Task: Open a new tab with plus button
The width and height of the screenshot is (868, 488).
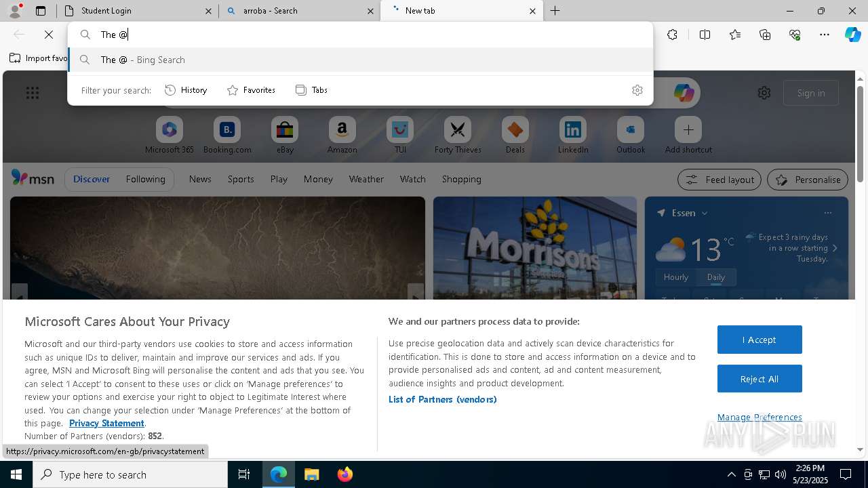Action: (x=555, y=11)
